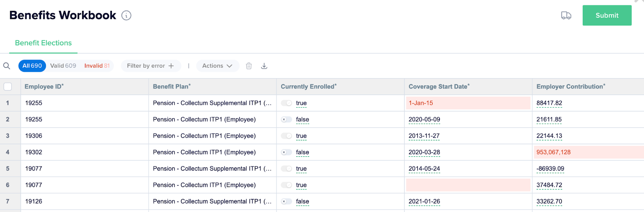The image size is (644, 212).
Task: Click the download icon in toolbar
Action: coord(264,66)
